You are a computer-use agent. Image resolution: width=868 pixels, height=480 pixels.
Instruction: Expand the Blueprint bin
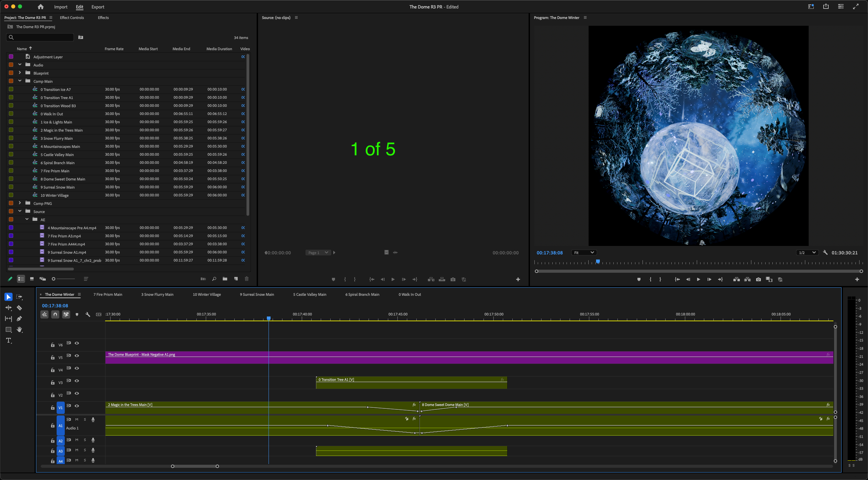(x=20, y=73)
